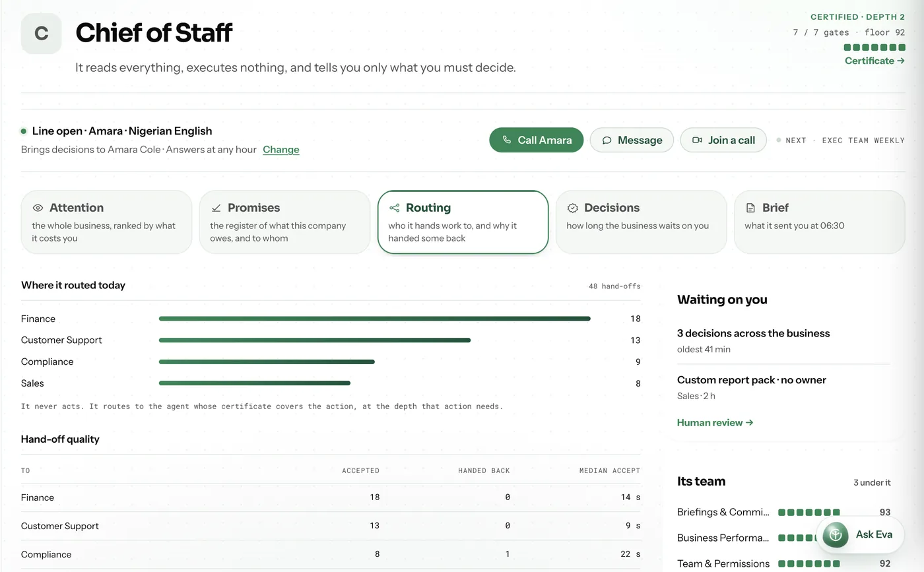Click "NEXT · EXEC TEAM WEEKLY" label
This screenshot has width=924, height=572.
[x=841, y=141]
